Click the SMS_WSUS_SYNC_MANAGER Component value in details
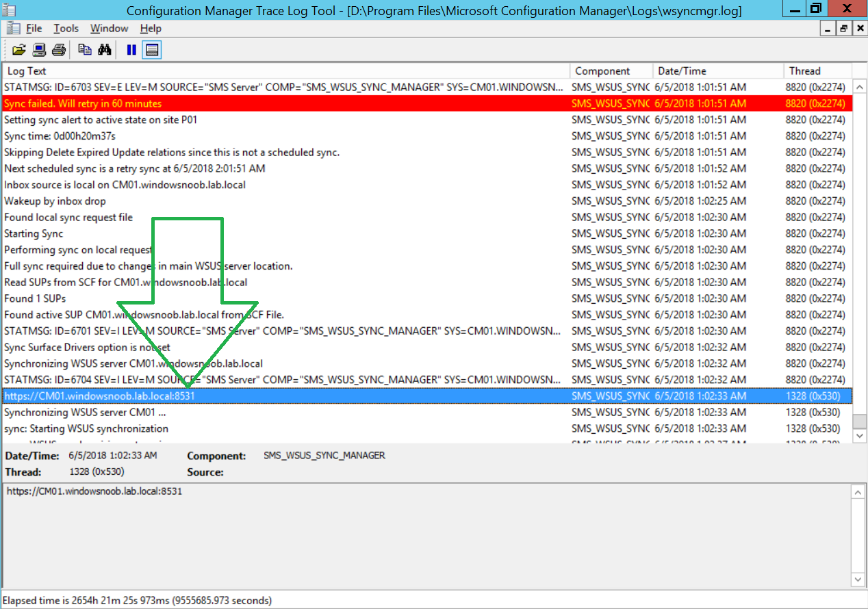This screenshot has width=868, height=609. [324, 455]
